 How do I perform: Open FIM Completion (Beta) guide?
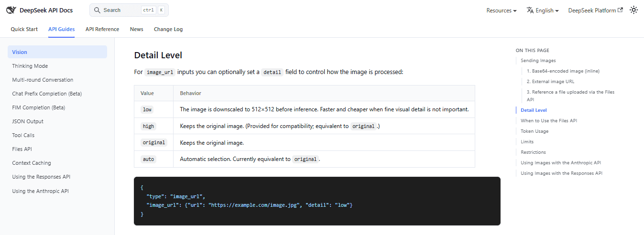coord(57,107)
